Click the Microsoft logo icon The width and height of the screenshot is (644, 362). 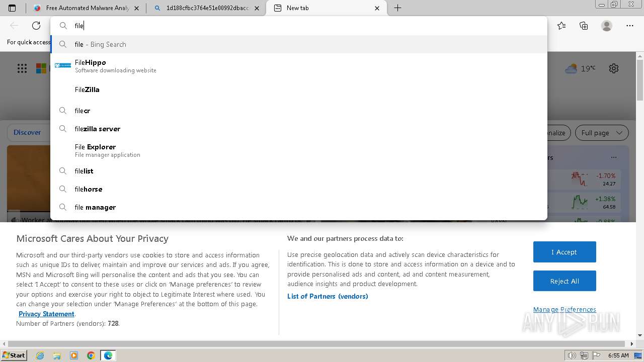tap(41, 68)
